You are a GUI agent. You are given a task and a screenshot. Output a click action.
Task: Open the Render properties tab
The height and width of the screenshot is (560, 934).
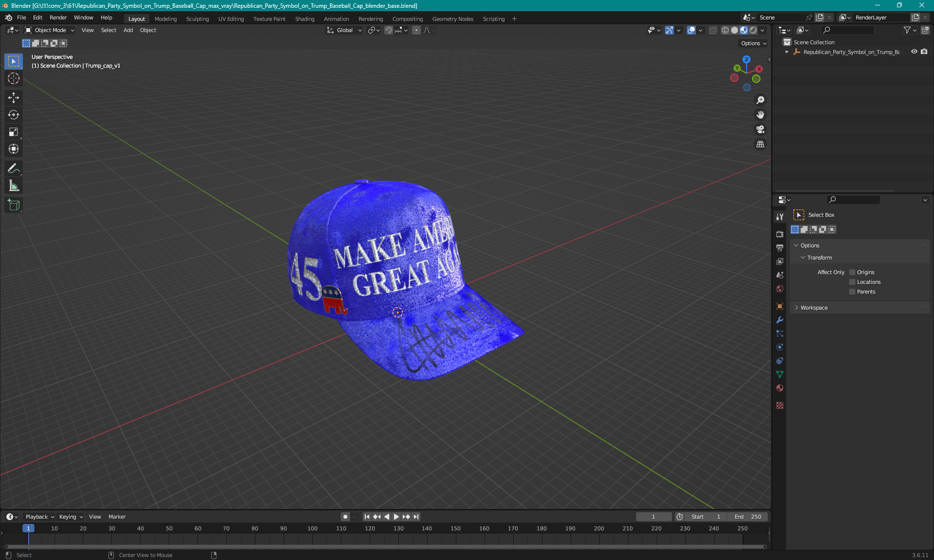pos(780,234)
